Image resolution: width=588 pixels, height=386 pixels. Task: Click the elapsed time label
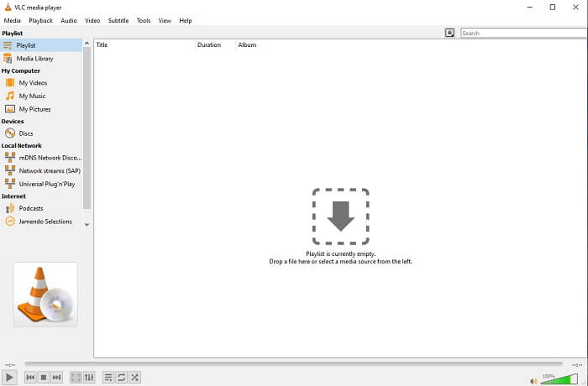pyautogui.click(x=10, y=365)
